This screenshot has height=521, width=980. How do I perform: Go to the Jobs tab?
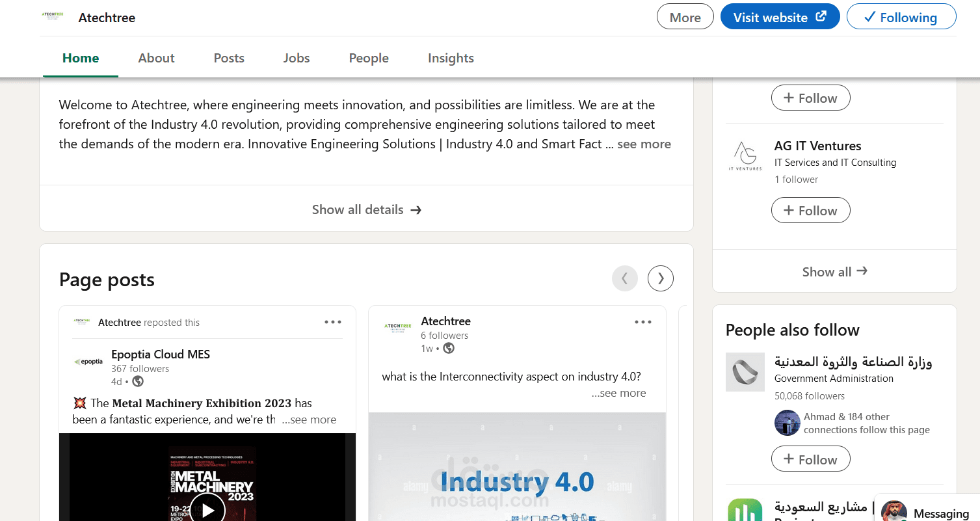[x=297, y=58]
